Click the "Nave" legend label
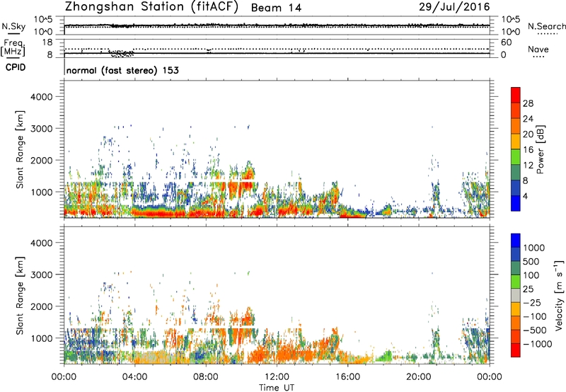This screenshot has height=392, width=566. point(538,50)
